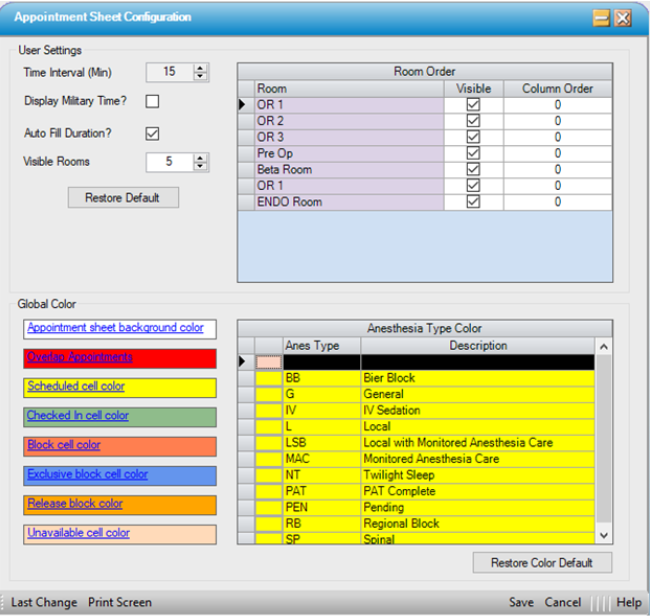
Task: Open Appointment sheet background color link
Action: tap(115, 328)
